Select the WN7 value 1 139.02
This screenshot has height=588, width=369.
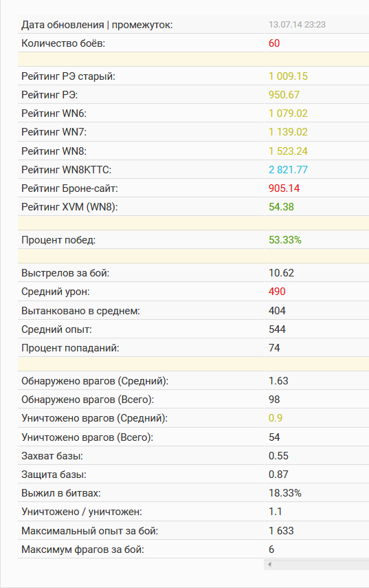point(288,132)
